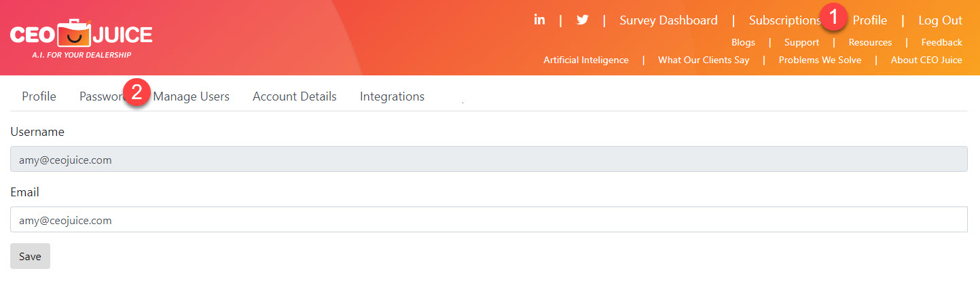
Task: Open the Blogs link
Action: [743, 42]
